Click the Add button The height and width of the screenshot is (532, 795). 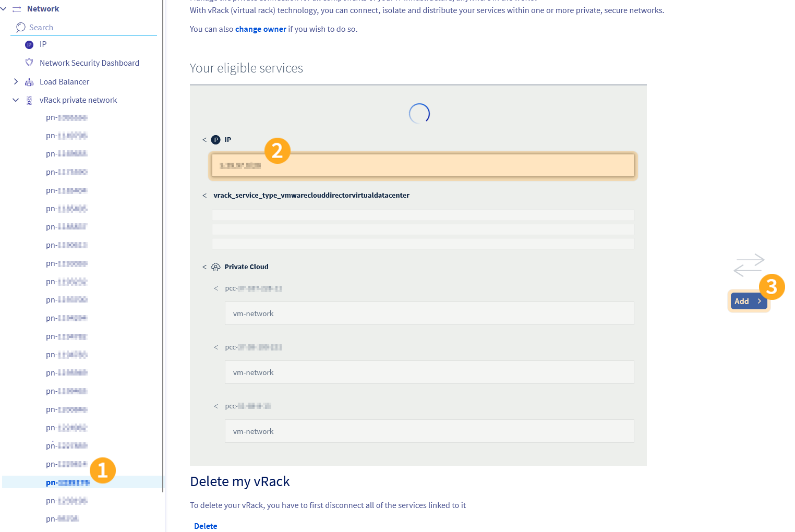click(749, 301)
